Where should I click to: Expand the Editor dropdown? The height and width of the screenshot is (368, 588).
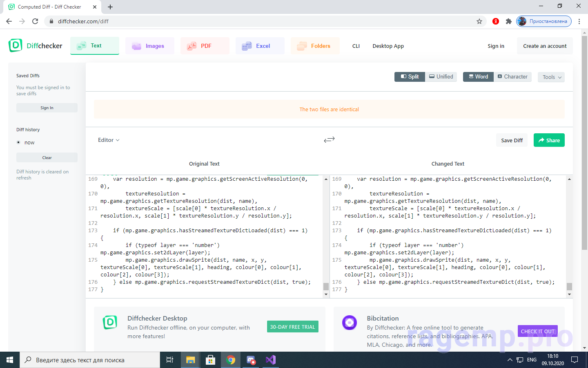click(109, 140)
